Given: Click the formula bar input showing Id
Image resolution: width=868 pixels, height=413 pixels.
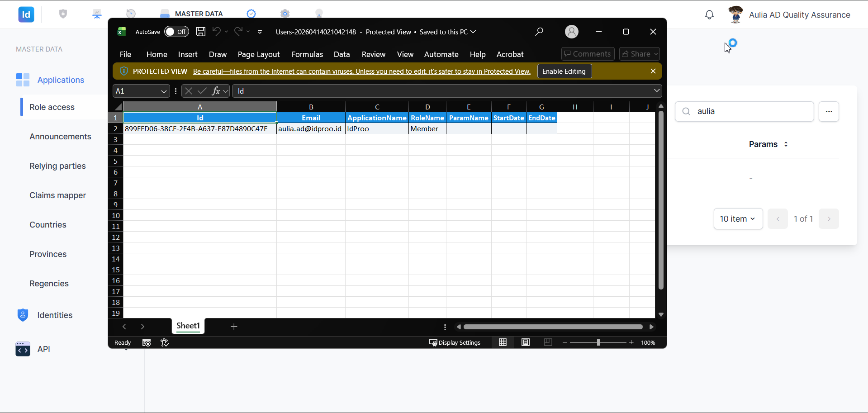Looking at the screenshot, I should 442,91.
